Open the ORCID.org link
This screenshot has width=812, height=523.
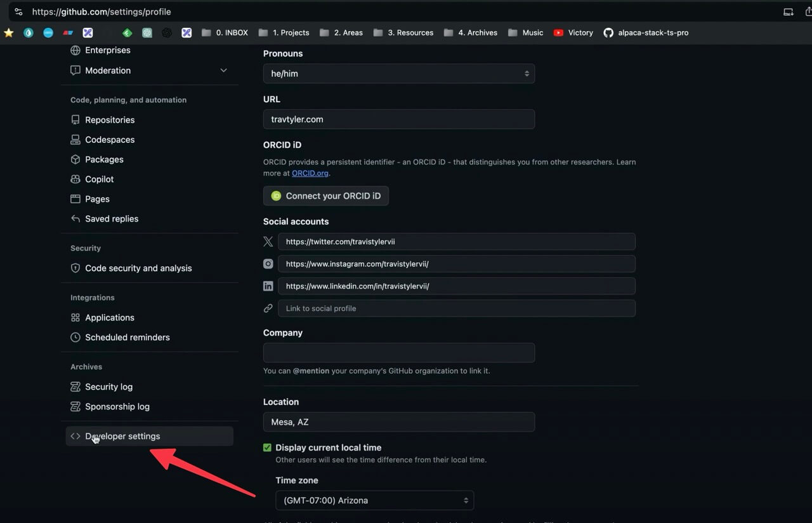click(310, 173)
